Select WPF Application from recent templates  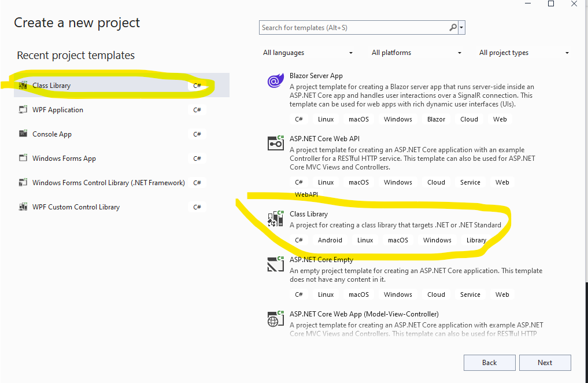(x=121, y=109)
